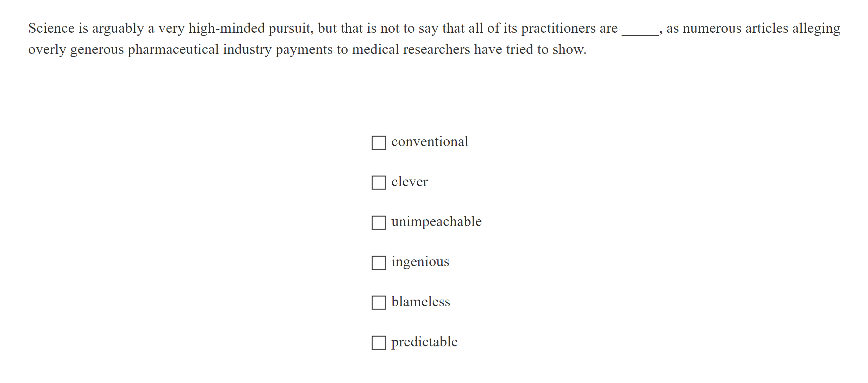Viewport: 868px width, 383px height.
Task: Select the word "blameless" label text
Action: point(420,302)
